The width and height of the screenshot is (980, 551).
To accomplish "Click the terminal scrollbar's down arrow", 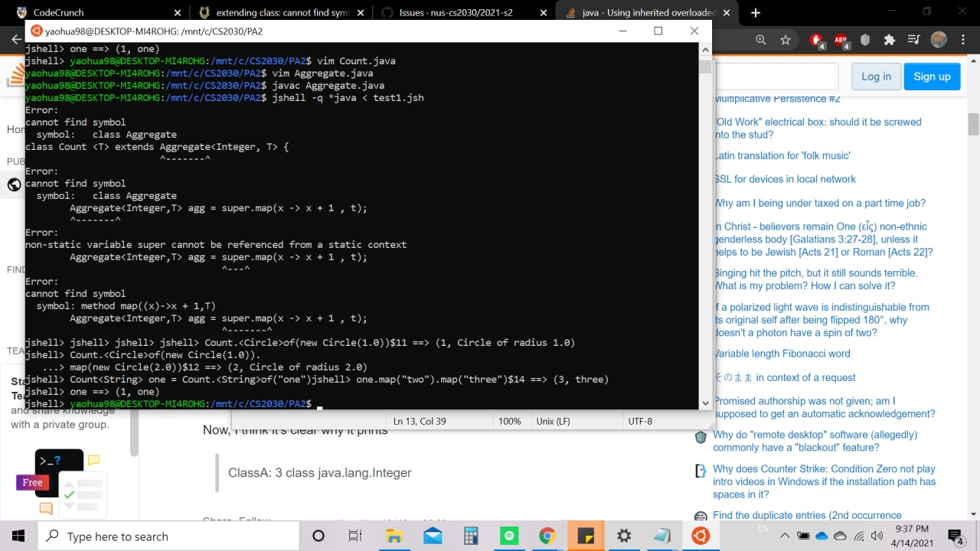I will point(705,403).
